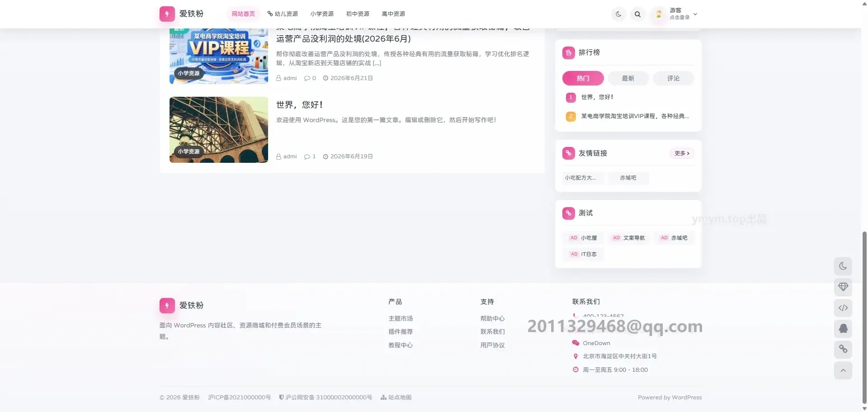Open AD link 小吃屋
The width and height of the screenshot is (868, 412).
pos(584,238)
